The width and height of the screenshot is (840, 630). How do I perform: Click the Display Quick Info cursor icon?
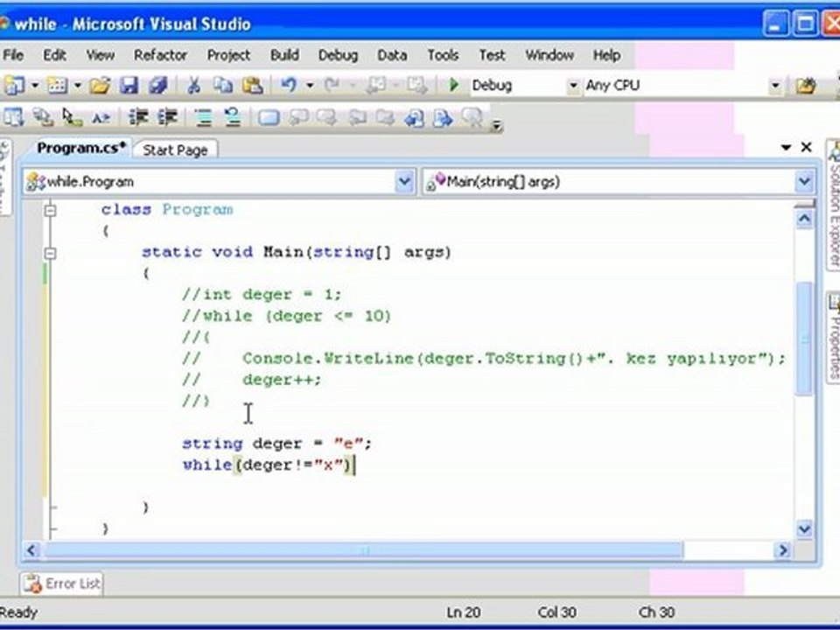pos(71,117)
